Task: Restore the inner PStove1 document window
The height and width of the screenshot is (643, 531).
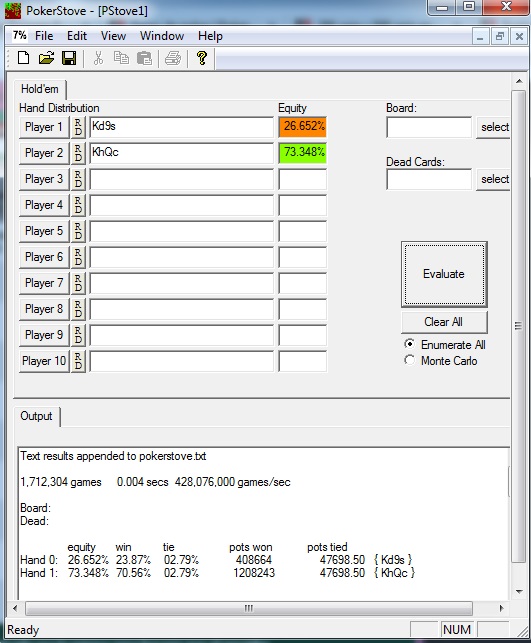Action: point(499,36)
